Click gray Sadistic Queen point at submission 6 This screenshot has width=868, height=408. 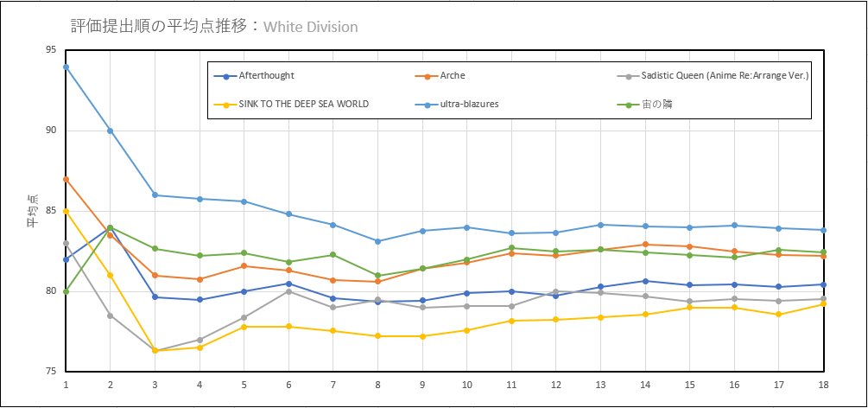(288, 291)
